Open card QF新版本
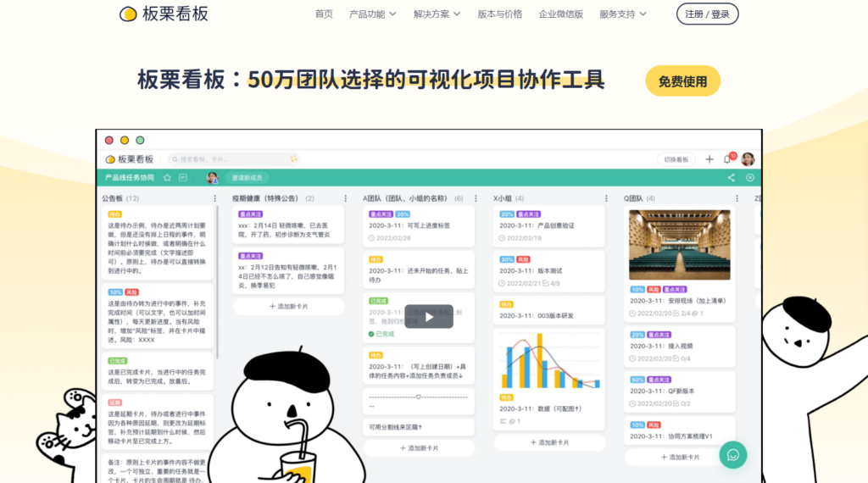 pos(681,391)
